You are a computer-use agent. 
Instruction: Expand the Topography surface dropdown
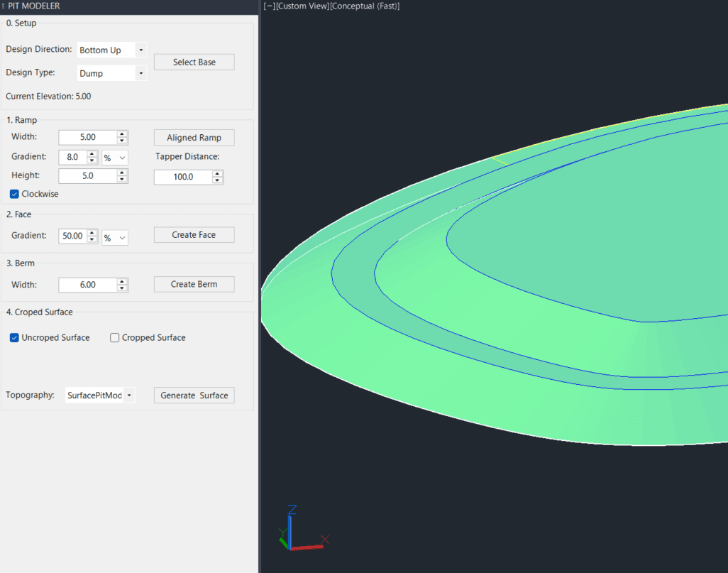129,395
